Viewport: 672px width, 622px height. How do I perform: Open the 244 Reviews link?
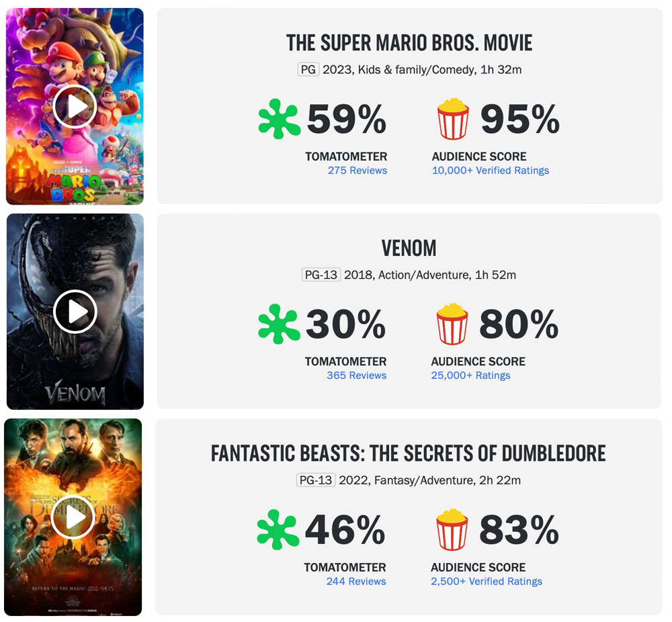[x=356, y=581]
